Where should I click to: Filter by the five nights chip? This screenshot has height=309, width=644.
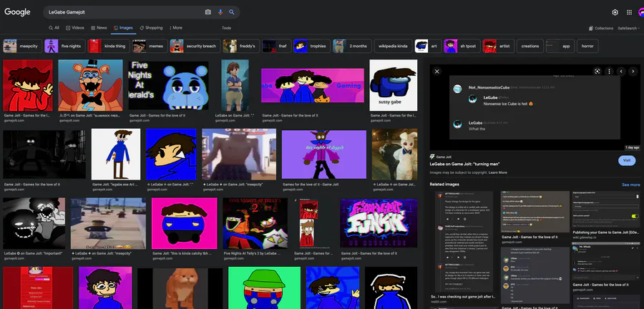pos(65,46)
